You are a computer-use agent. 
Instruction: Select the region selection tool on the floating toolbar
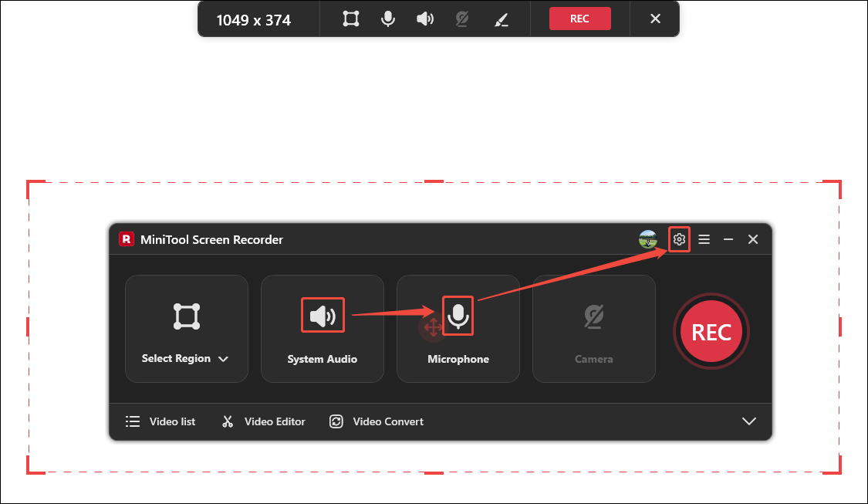(350, 19)
